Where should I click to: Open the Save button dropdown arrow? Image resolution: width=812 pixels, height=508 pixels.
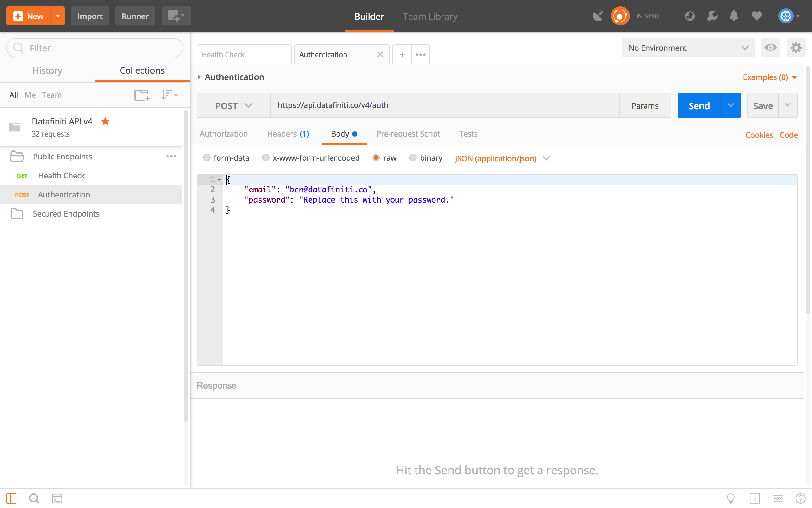coord(788,105)
